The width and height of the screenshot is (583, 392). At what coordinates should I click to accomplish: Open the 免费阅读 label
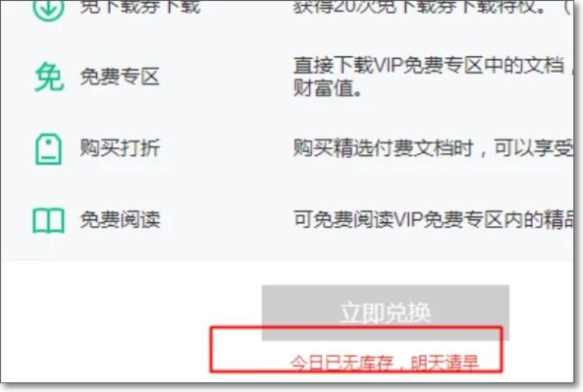pos(120,219)
